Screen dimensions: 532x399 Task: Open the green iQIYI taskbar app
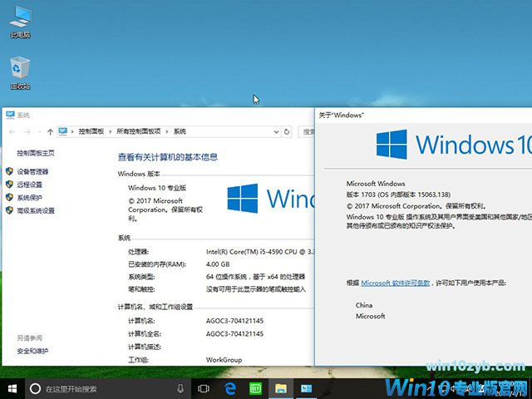(255, 388)
